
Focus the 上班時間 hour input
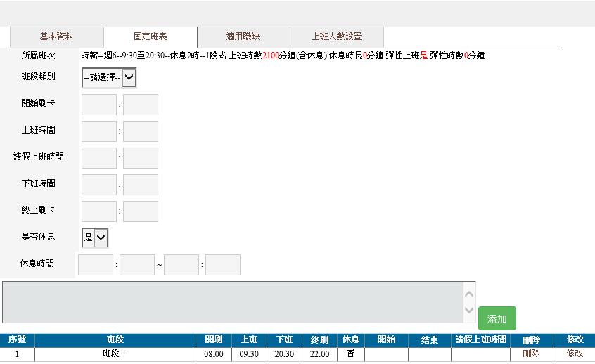(99, 131)
